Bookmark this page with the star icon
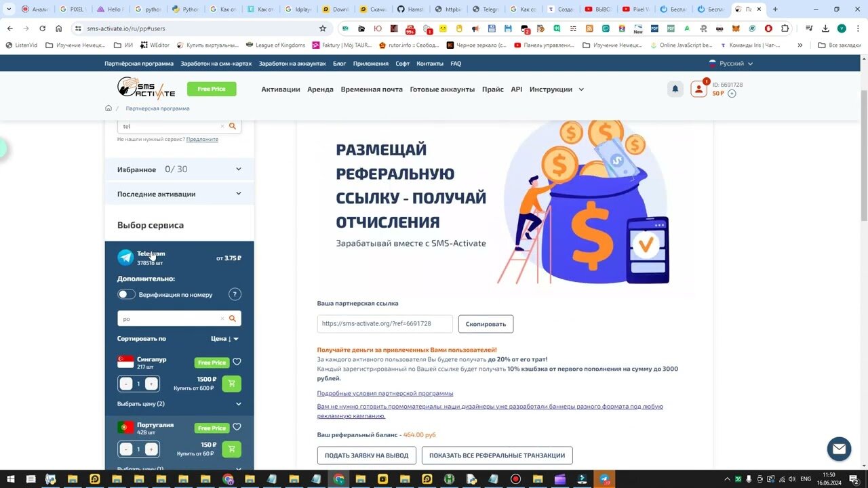Image resolution: width=868 pixels, height=488 pixels. click(323, 28)
